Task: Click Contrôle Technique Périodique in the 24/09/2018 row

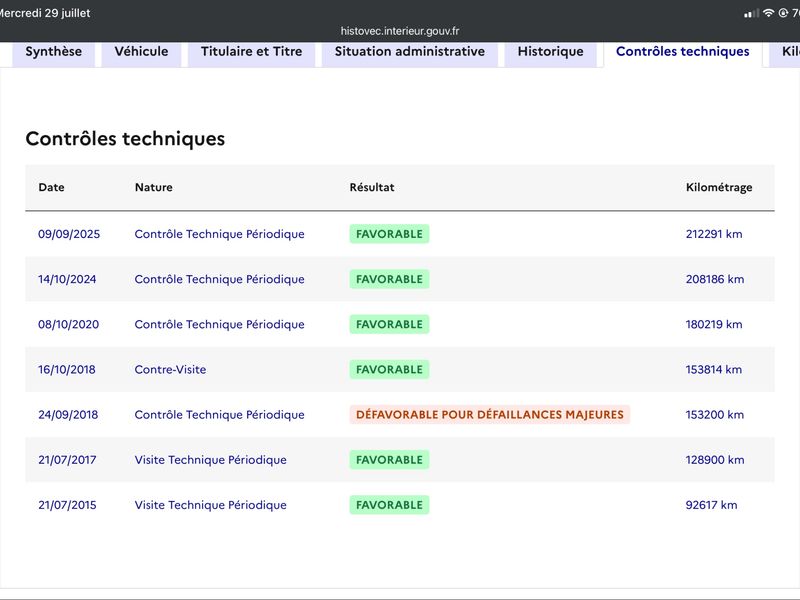Action: pyautogui.click(x=219, y=415)
